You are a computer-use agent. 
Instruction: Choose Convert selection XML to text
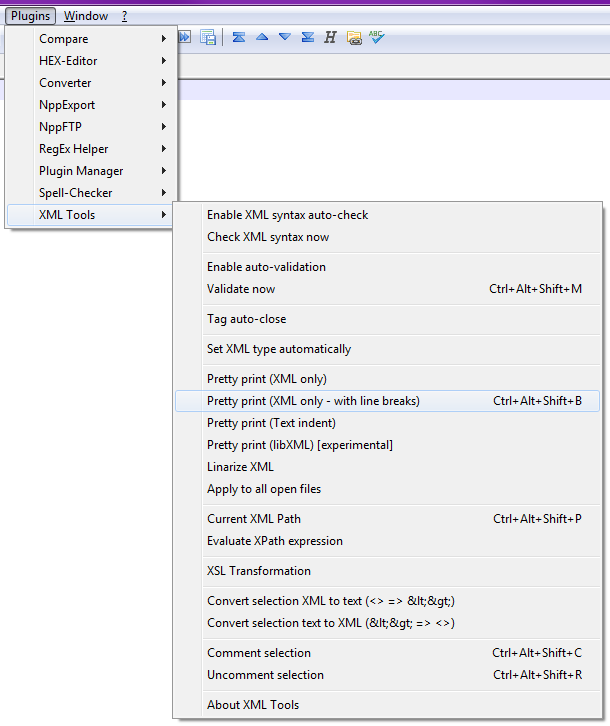(x=387, y=601)
